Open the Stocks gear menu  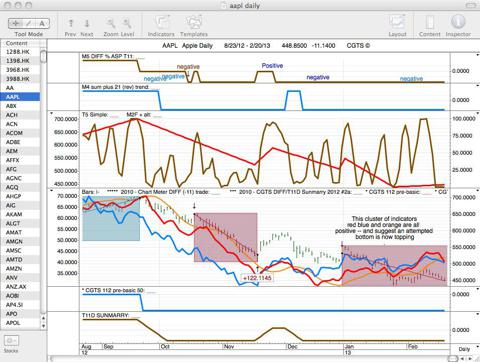(x=11, y=341)
